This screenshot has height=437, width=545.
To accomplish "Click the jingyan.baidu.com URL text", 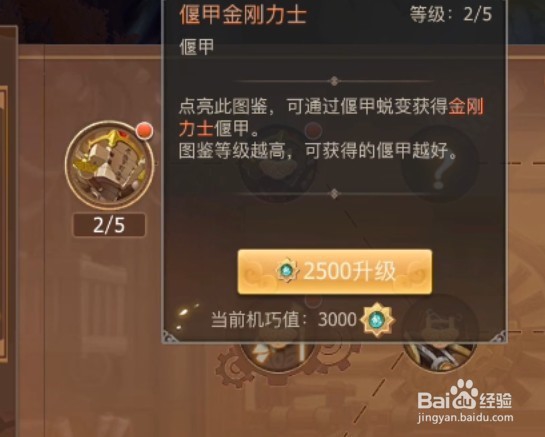I will pos(465,417).
